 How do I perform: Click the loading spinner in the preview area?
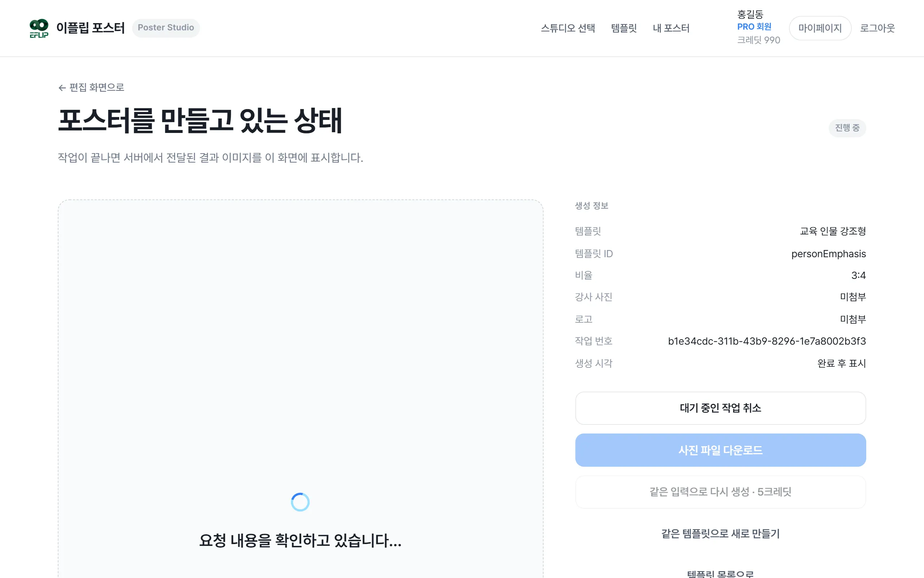300,502
